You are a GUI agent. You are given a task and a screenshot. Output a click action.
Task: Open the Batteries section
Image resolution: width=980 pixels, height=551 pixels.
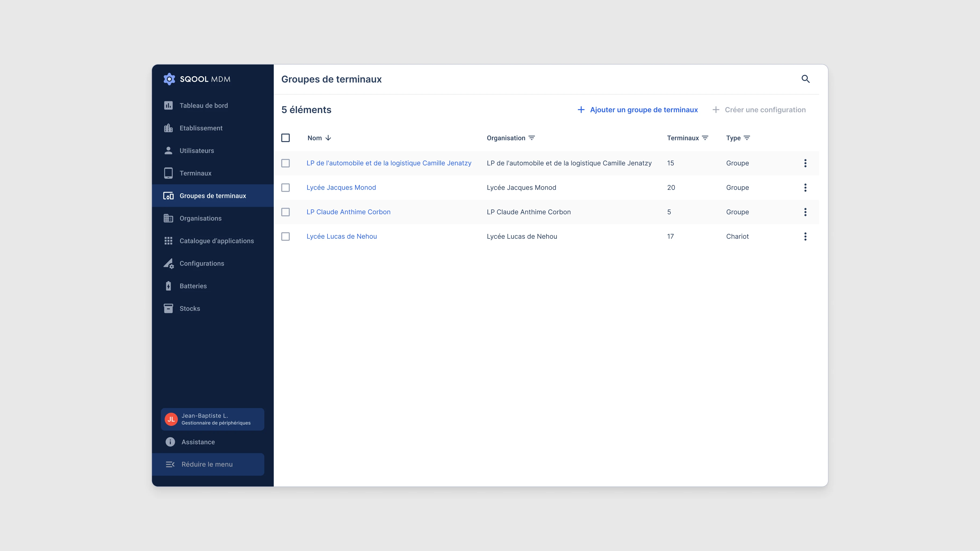point(193,286)
